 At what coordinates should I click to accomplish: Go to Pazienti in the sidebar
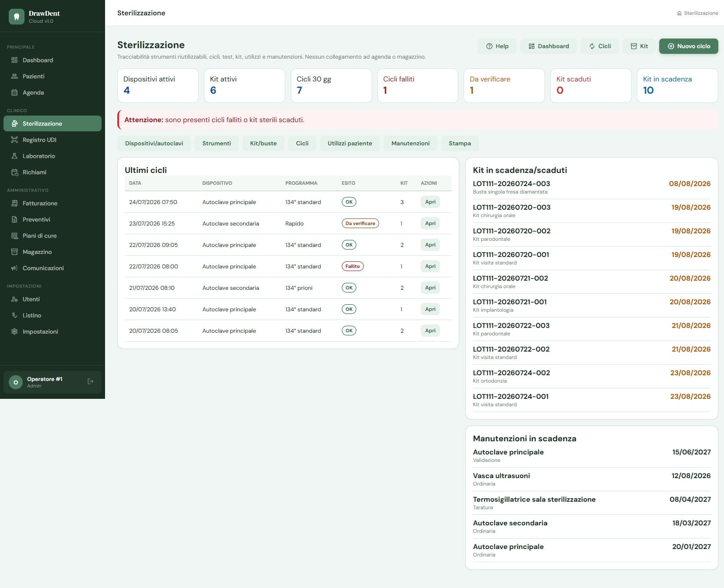coord(53,76)
